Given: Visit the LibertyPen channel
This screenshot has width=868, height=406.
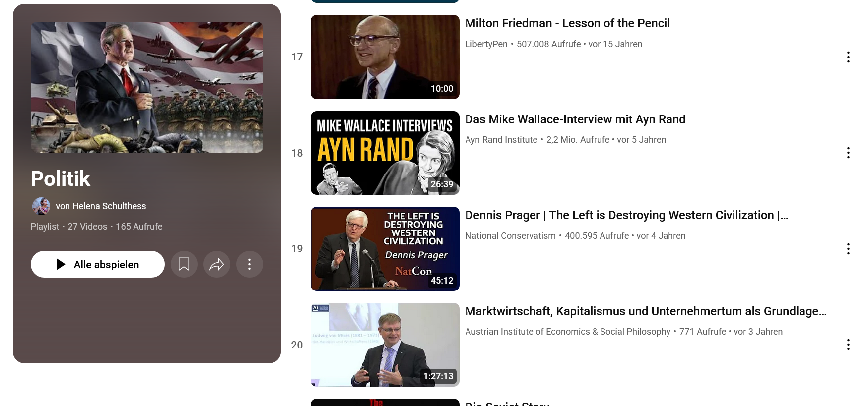Looking at the screenshot, I should (486, 44).
